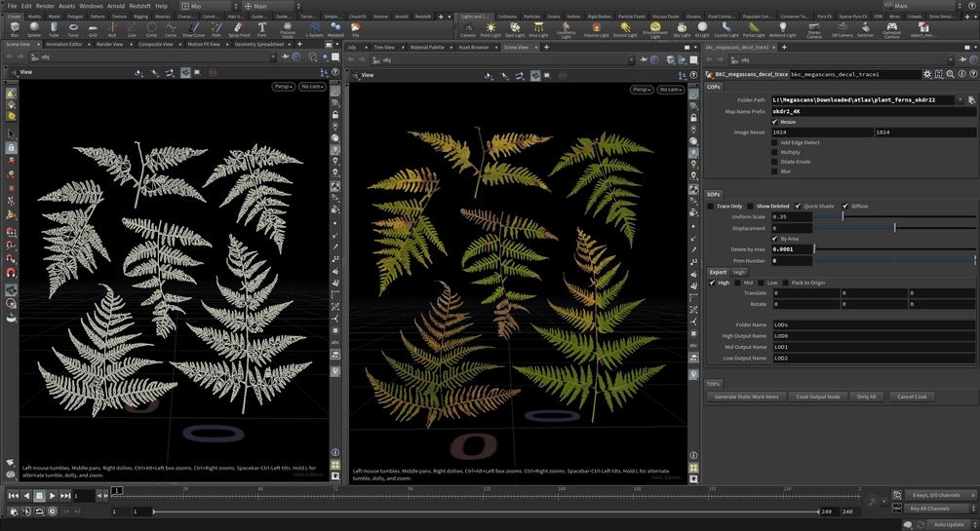980x531 pixels.
Task: Select the File shelf tool
Action: tap(356, 28)
